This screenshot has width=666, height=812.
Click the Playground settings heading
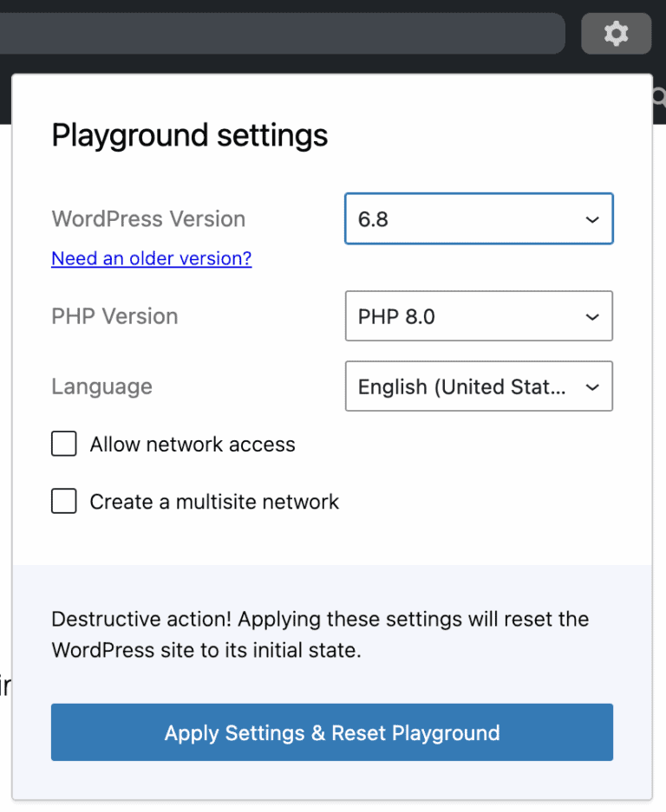[x=190, y=136]
